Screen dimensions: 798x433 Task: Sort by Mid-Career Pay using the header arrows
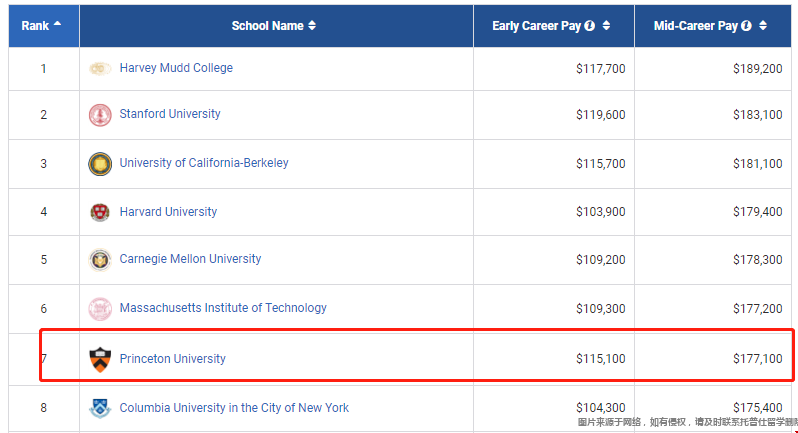[x=762, y=26]
